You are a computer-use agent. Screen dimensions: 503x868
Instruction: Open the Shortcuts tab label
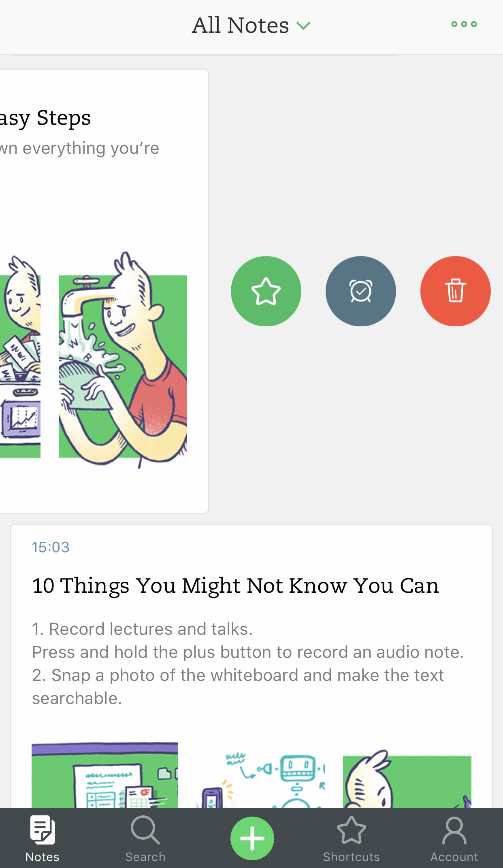(351, 857)
